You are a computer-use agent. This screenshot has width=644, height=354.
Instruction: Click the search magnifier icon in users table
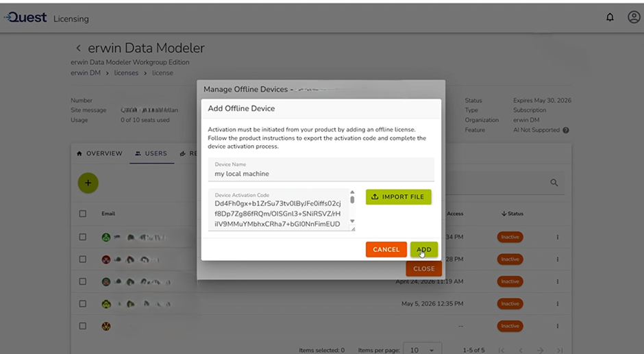[x=554, y=183]
